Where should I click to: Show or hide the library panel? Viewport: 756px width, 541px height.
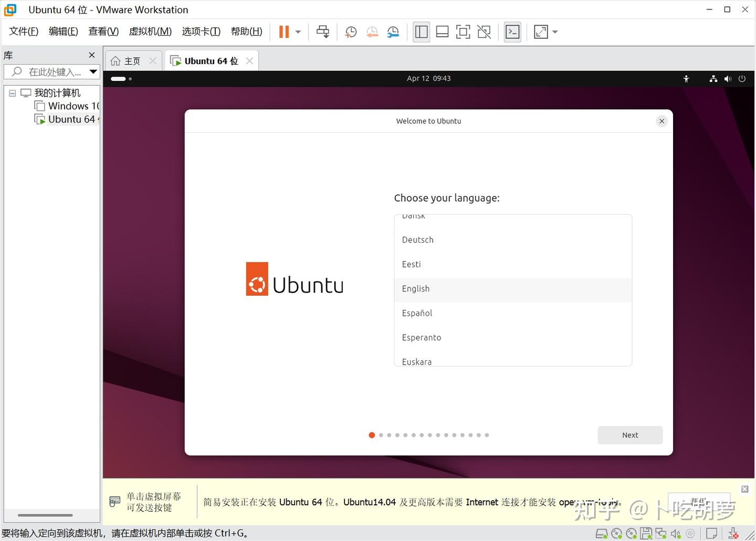(x=421, y=32)
